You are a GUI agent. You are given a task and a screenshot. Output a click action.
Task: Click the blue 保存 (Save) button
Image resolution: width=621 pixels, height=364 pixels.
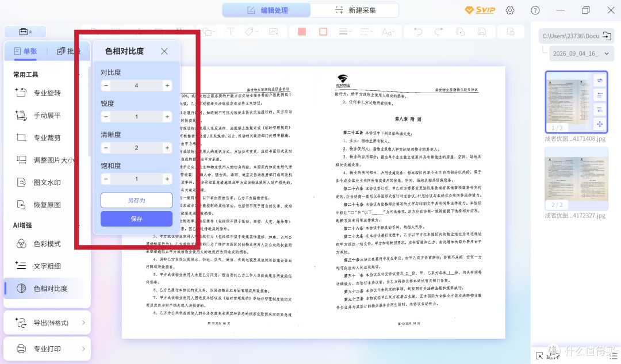137,219
